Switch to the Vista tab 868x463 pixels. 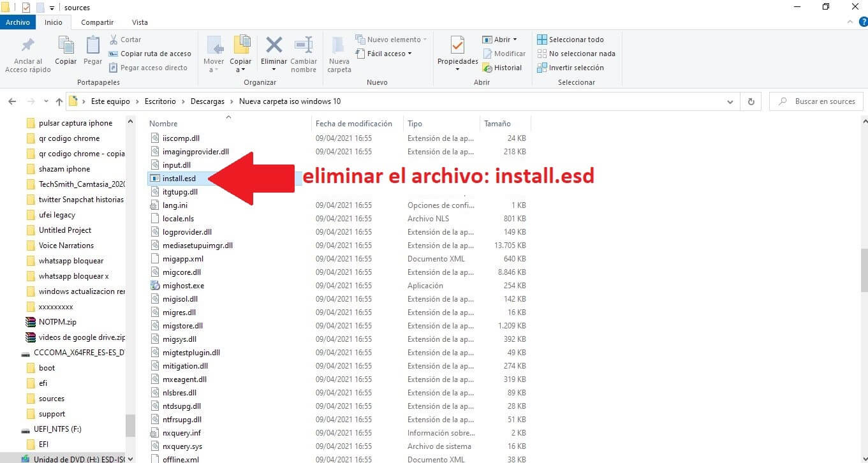click(x=140, y=22)
